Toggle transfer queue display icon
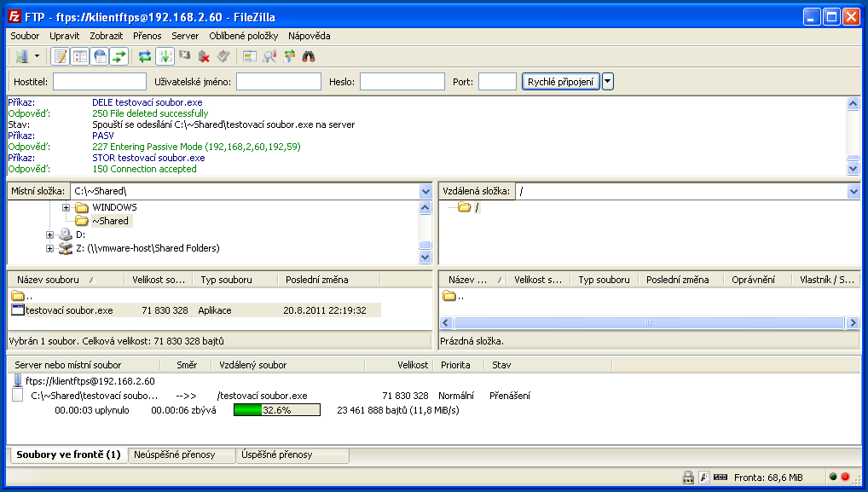This screenshot has width=868, height=492. (119, 56)
